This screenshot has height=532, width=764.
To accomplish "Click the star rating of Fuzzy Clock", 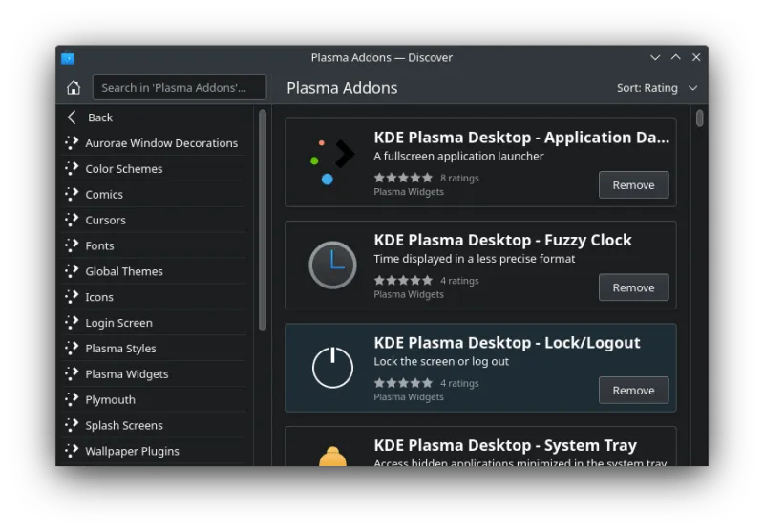I will tap(403, 281).
